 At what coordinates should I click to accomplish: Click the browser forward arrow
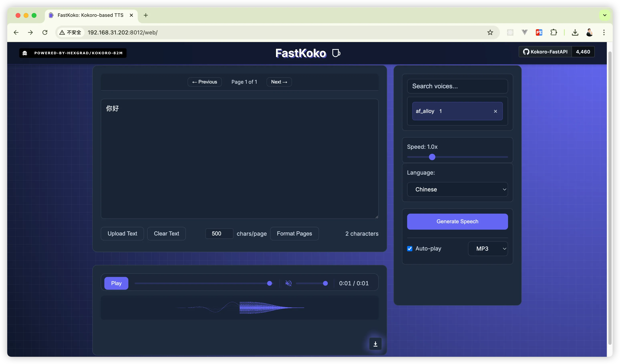[30, 32]
